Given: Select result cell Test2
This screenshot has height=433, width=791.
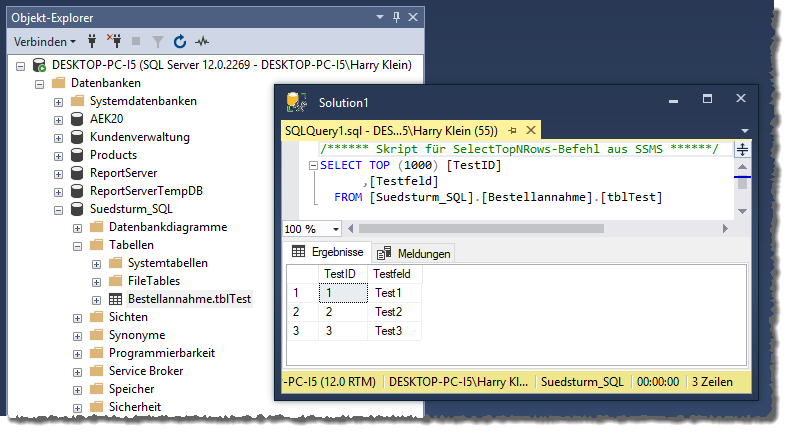Looking at the screenshot, I should (387, 312).
